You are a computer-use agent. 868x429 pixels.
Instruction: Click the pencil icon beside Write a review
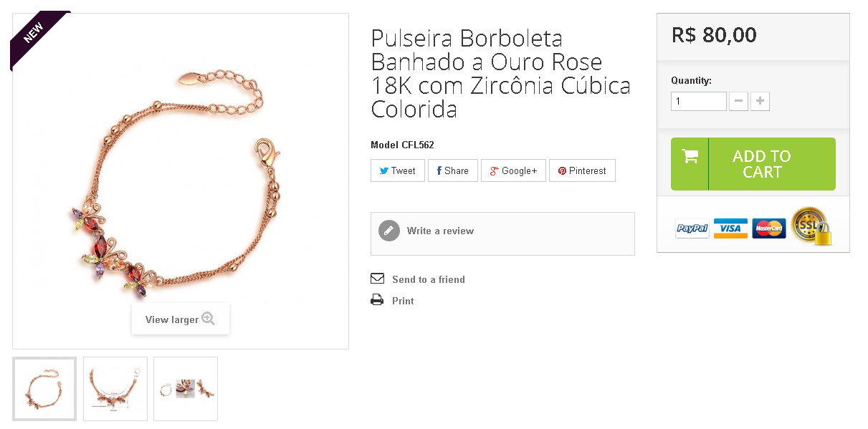coord(389,231)
